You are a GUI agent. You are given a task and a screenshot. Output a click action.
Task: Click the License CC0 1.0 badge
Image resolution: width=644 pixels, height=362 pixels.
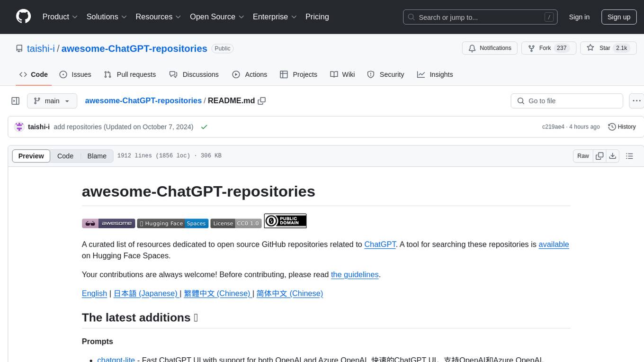click(x=236, y=223)
